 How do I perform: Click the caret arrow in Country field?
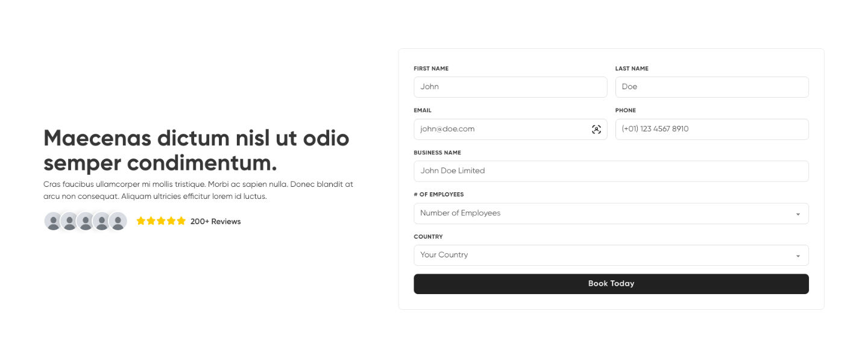pyautogui.click(x=798, y=256)
